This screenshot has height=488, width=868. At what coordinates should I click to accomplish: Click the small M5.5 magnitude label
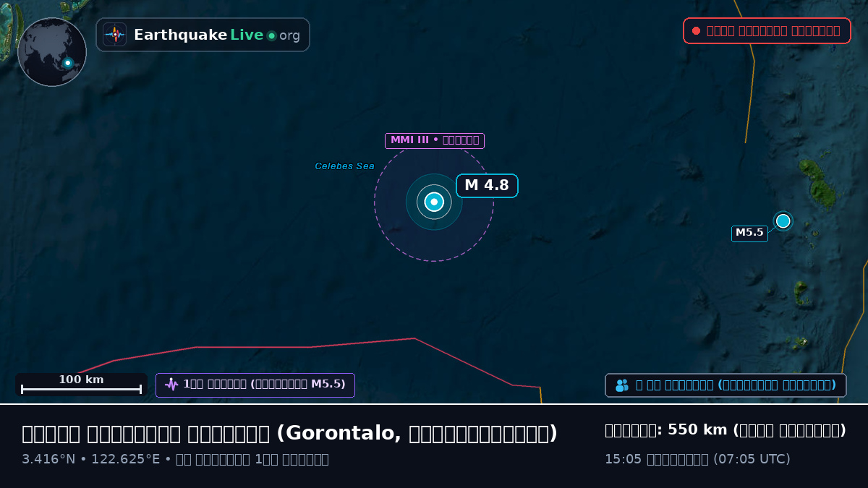tap(749, 234)
